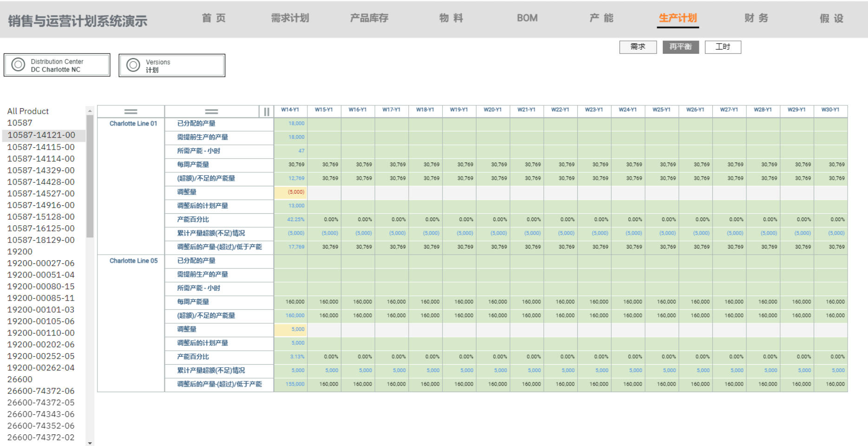Click the 工时 toolbar option
Image resolution: width=868 pixels, height=446 pixels.
click(x=723, y=46)
